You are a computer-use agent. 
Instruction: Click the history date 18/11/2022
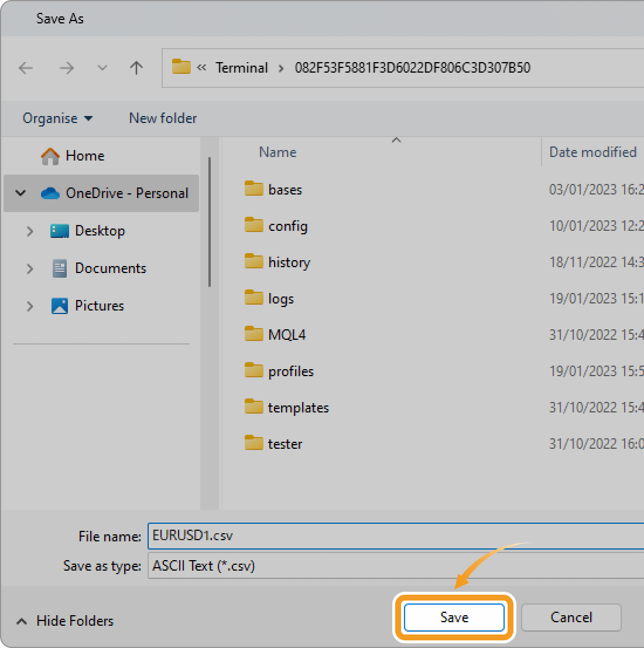(x=595, y=262)
